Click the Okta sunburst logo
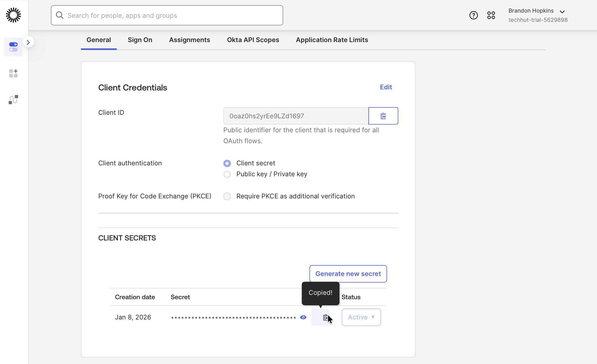Viewport: 597px width, 364px height. (x=13, y=15)
